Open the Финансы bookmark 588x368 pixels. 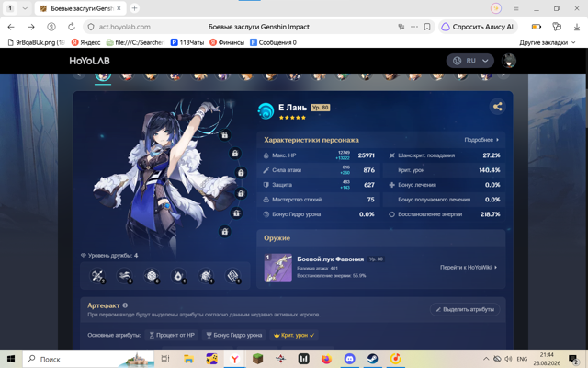click(227, 42)
